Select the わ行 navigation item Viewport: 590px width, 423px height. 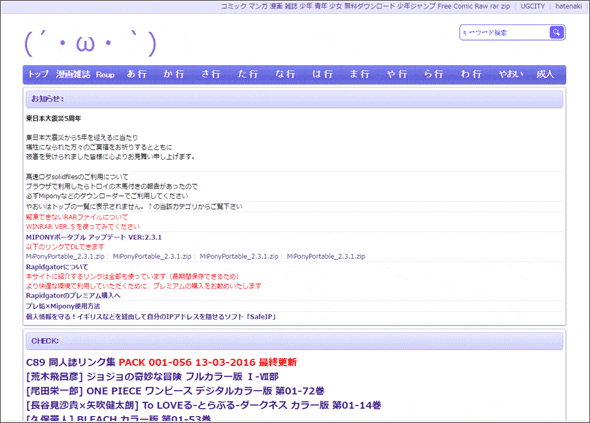(x=471, y=74)
